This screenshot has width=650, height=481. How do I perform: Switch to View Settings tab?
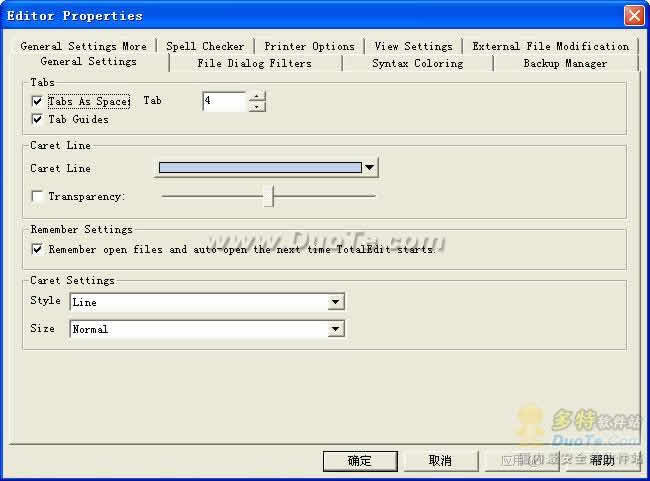click(413, 46)
